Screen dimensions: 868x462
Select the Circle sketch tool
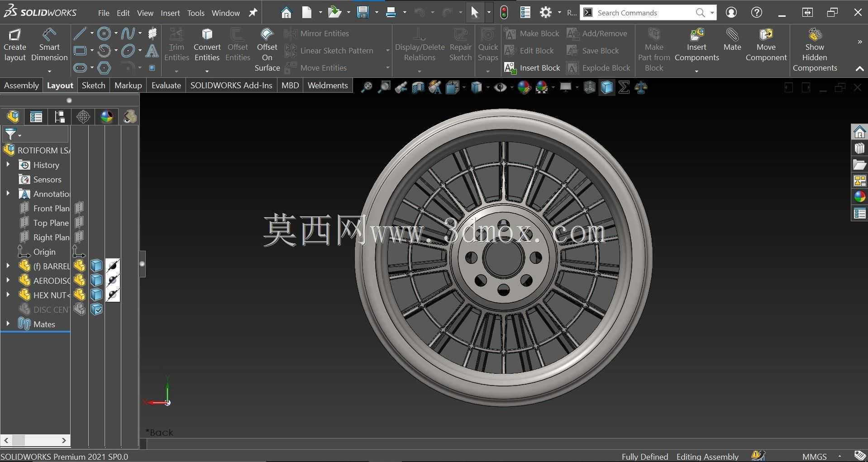point(104,33)
